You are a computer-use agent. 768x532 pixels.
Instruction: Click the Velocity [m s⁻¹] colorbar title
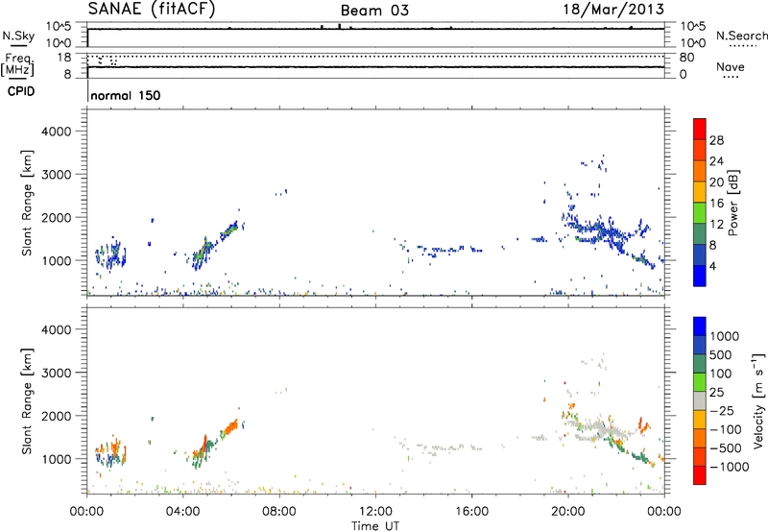coord(758,400)
